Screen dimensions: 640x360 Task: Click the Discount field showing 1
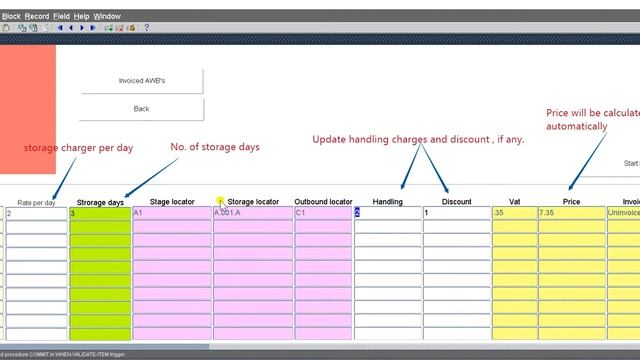pos(457,213)
